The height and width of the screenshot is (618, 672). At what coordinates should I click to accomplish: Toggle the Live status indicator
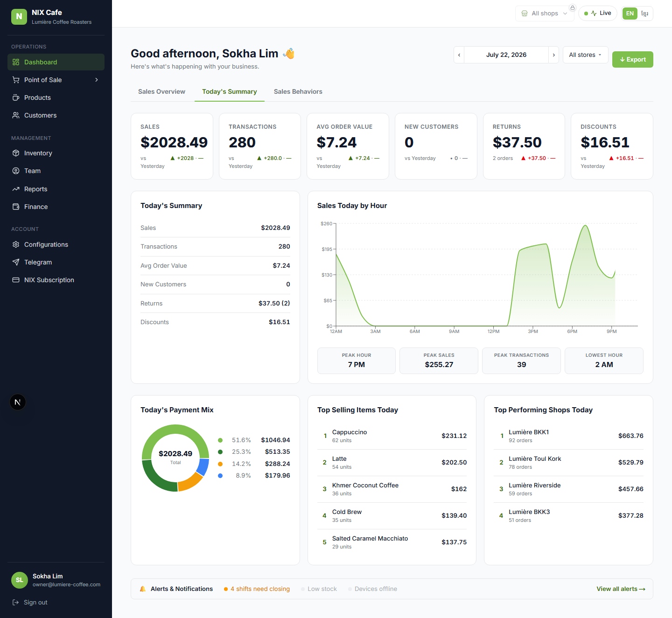click(598, 14)
